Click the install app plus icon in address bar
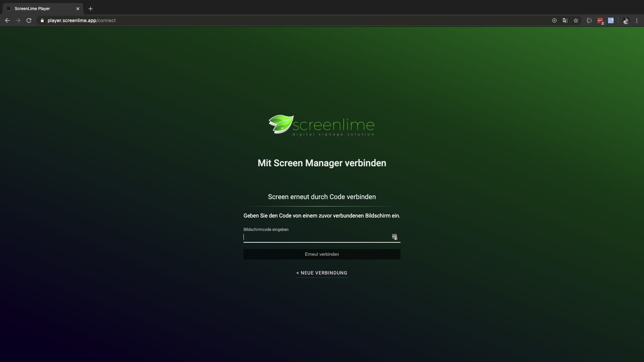644x362 pixels. (x=554, y=20)
